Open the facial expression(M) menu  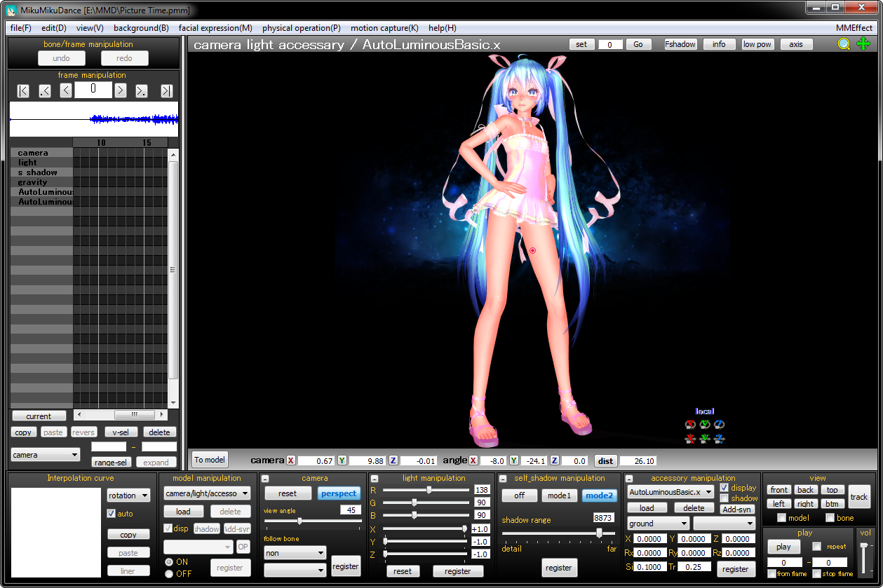pyautogui.click(x=215, y=28)
